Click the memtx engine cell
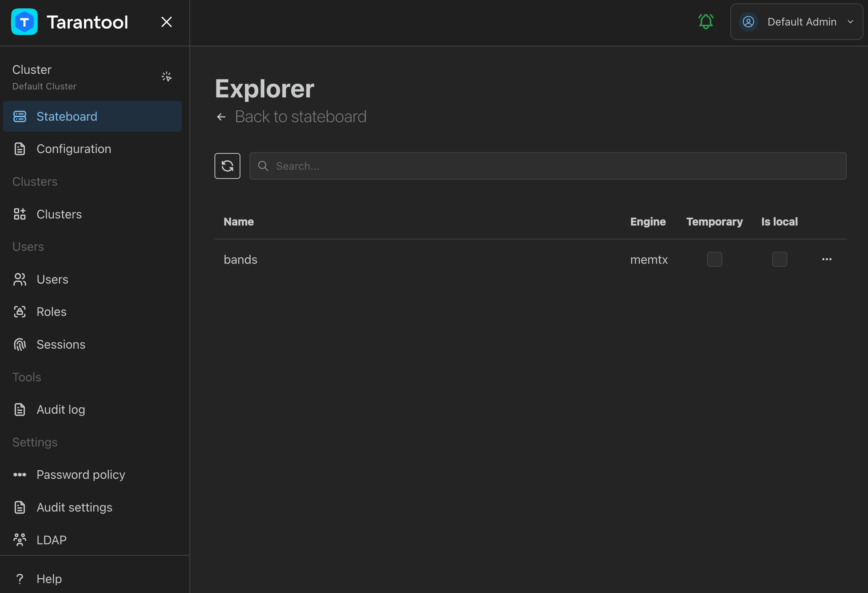Image resolution: width=868 pixels, height=593 pixels. coord(649,260)
